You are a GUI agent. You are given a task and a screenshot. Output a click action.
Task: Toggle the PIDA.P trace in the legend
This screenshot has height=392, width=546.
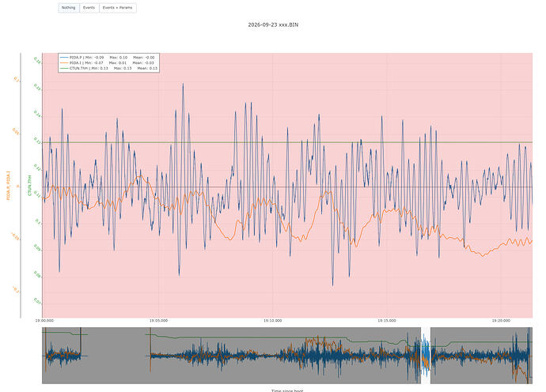coord(108,58)
